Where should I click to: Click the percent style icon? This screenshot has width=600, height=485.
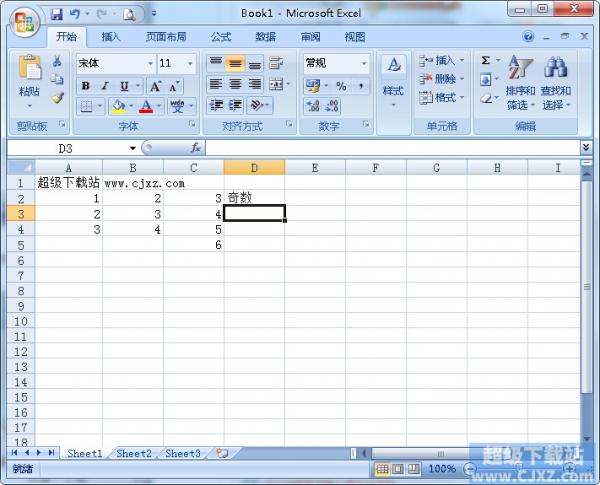click(x=341, y=86)
